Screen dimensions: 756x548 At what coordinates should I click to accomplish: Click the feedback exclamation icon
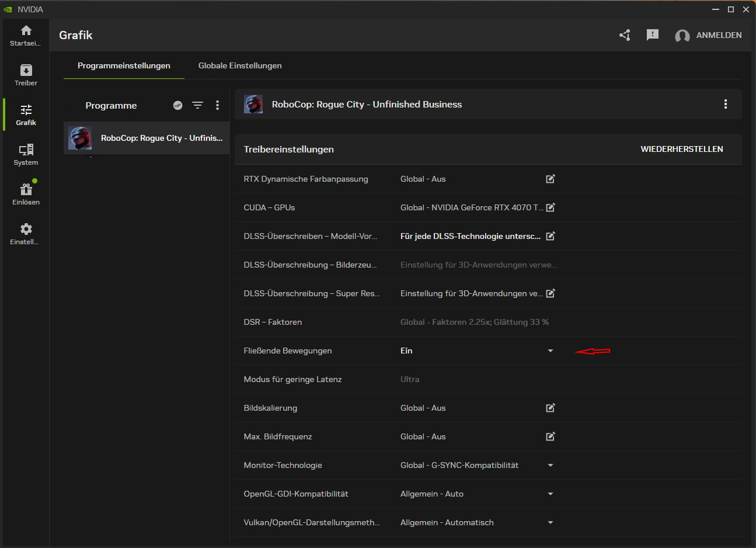point(653,35)
